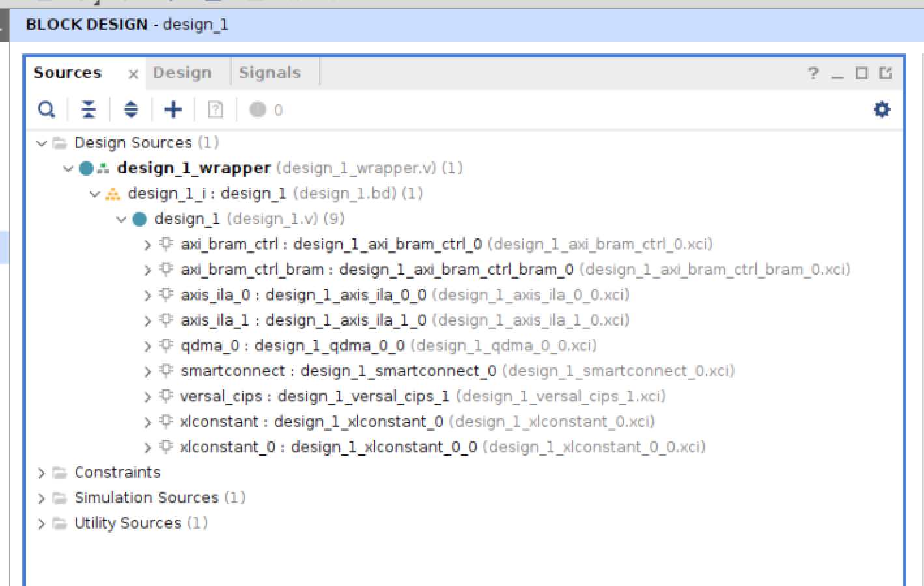Click the float panel icon
Viewport: 924px width, 586px height.
(x=886, y=73)
